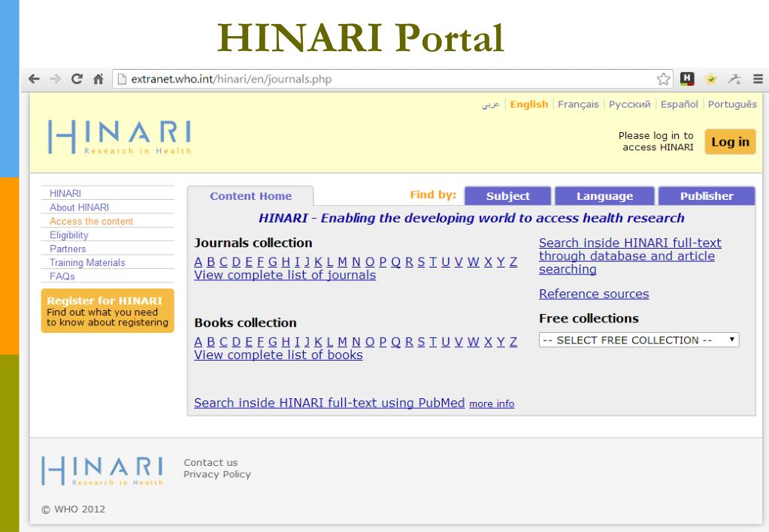Click letter W in Books collection
Screen dimensions: 769x532
(473, 342)
